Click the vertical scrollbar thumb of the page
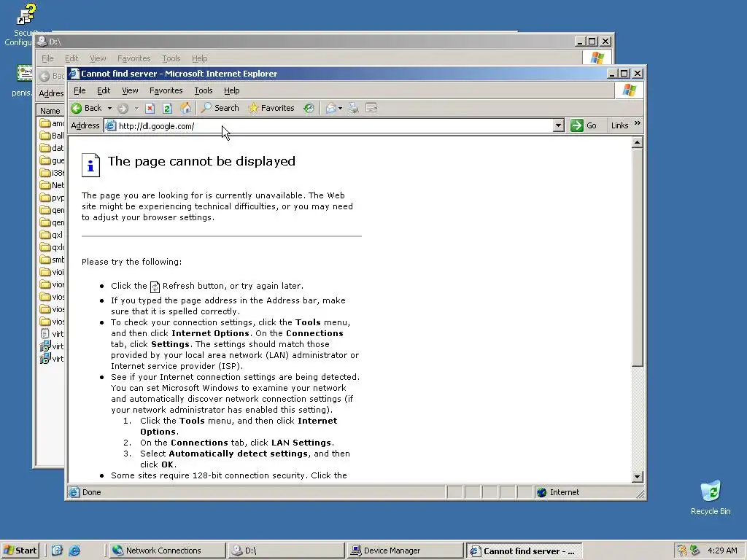The width and height of the screenshot is (747, 560). [637, 257]
